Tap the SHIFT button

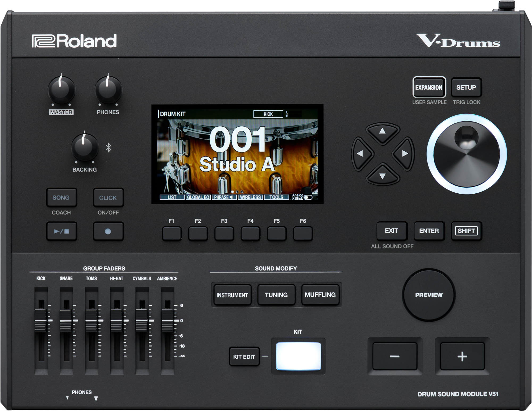[466, 231]
